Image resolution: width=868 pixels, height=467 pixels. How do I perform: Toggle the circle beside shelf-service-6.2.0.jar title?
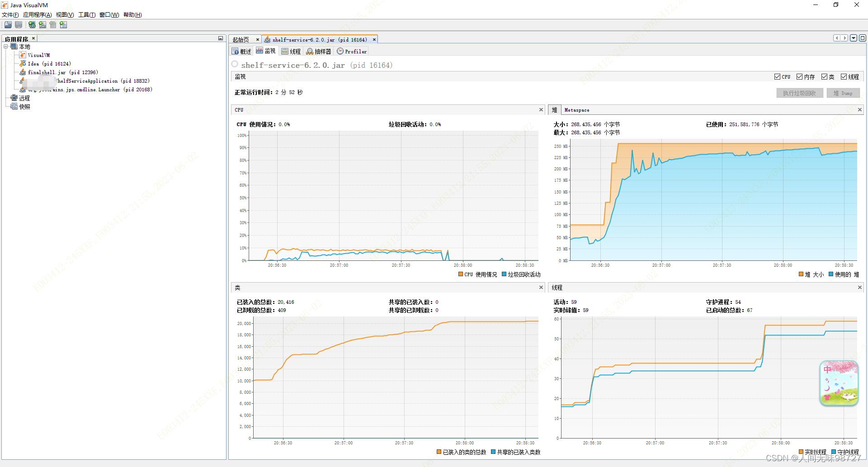point(235,64)
